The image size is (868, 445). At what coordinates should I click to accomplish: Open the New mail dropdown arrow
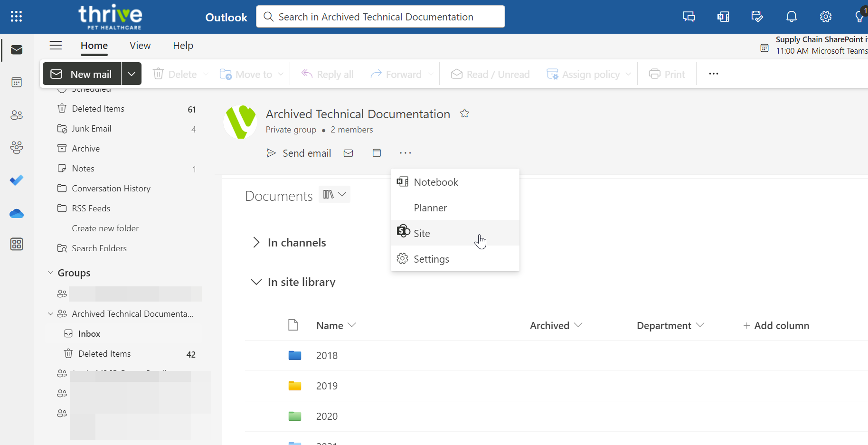[x=132, y=74]
